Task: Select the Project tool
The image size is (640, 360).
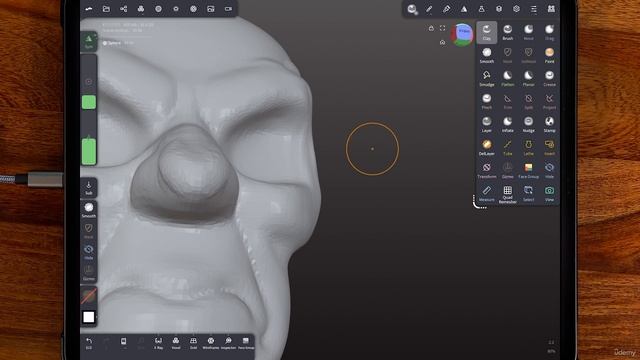Action: (x=549, y=101)
